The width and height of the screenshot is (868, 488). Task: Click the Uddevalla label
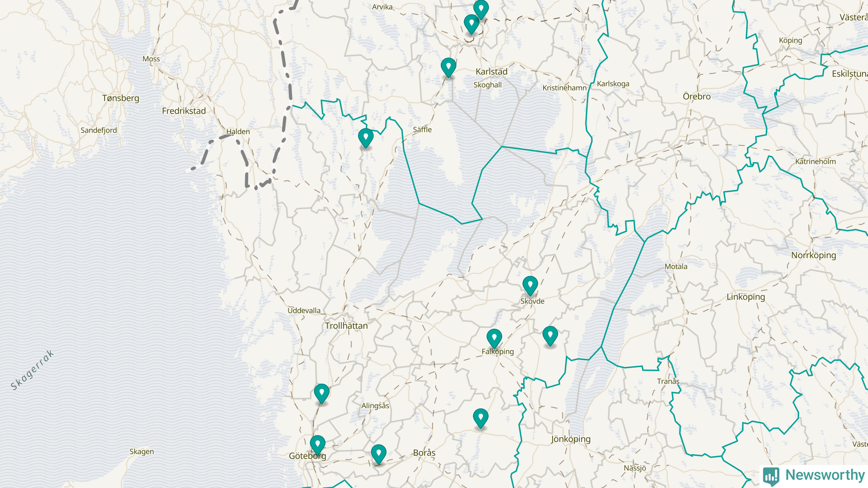[x=304, y=310]
